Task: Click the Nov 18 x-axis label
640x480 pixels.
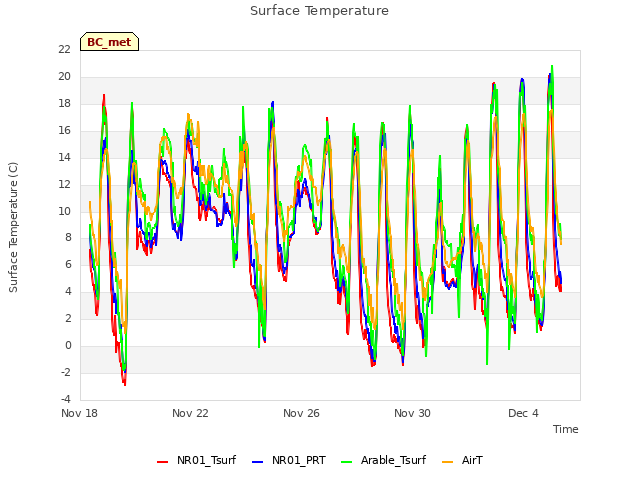Action: point(79,413)
